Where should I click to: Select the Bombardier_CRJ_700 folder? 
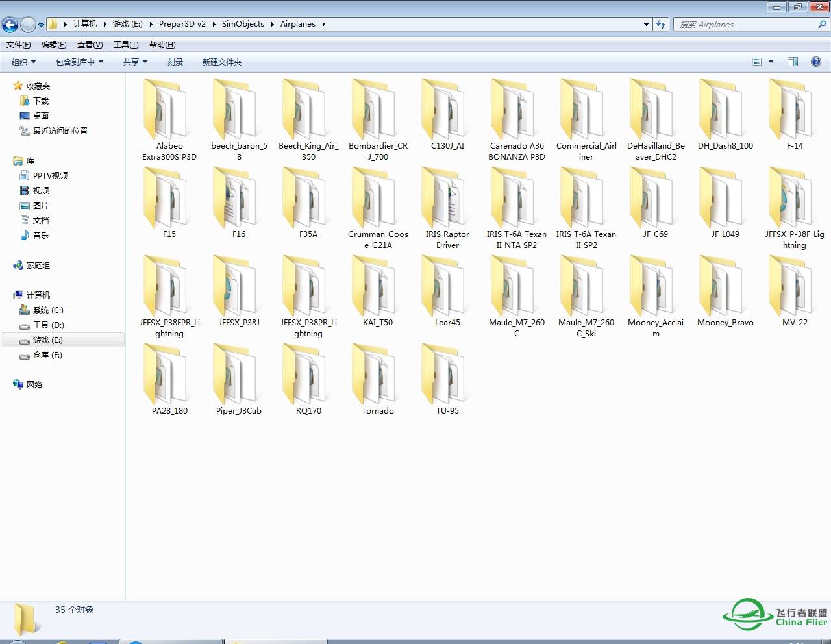click(x=378, y=119)
